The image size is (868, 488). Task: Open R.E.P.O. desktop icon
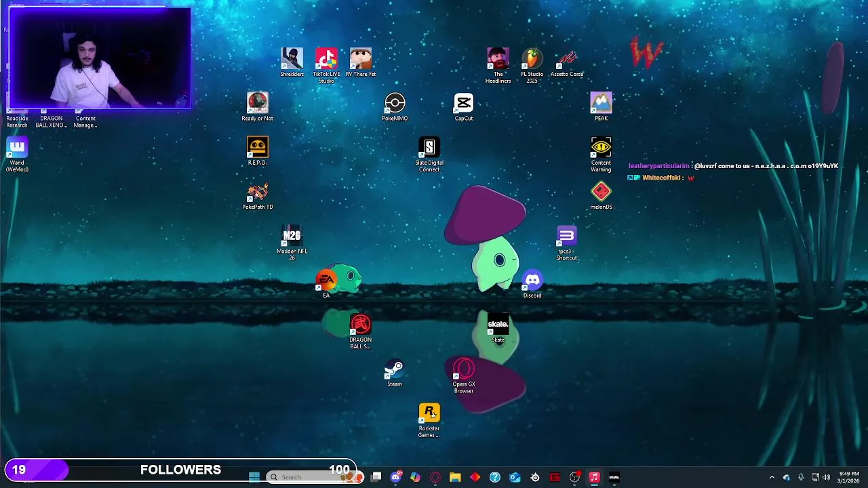pyautogui.click(x=258, y=151)
